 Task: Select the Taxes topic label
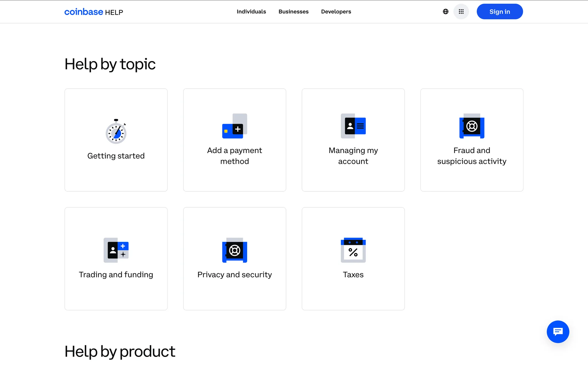coord(353,274)
